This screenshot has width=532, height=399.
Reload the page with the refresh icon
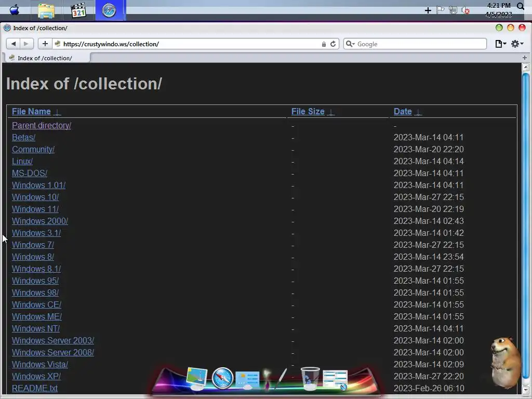(333, 44)
